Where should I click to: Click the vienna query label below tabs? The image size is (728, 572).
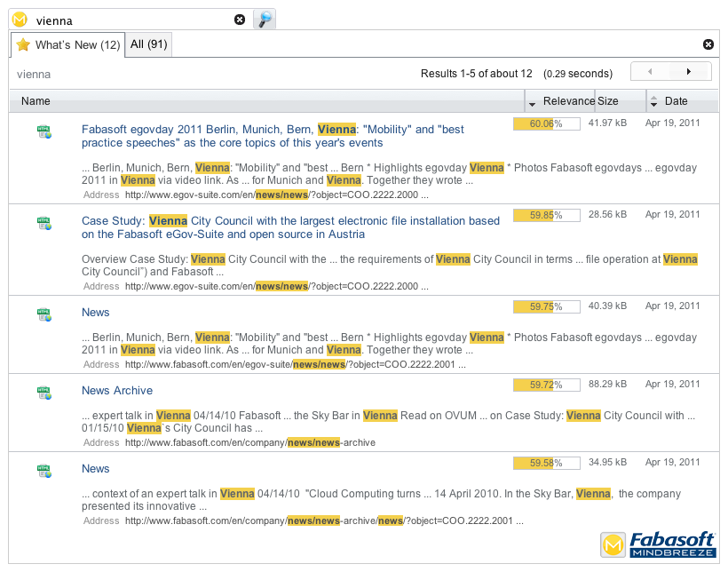point(34,75)
